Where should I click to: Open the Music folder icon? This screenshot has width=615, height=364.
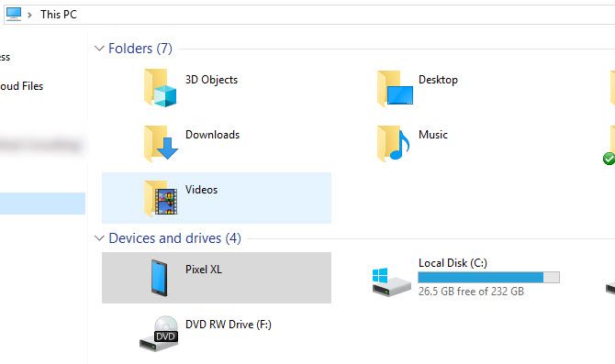point(394,143)
